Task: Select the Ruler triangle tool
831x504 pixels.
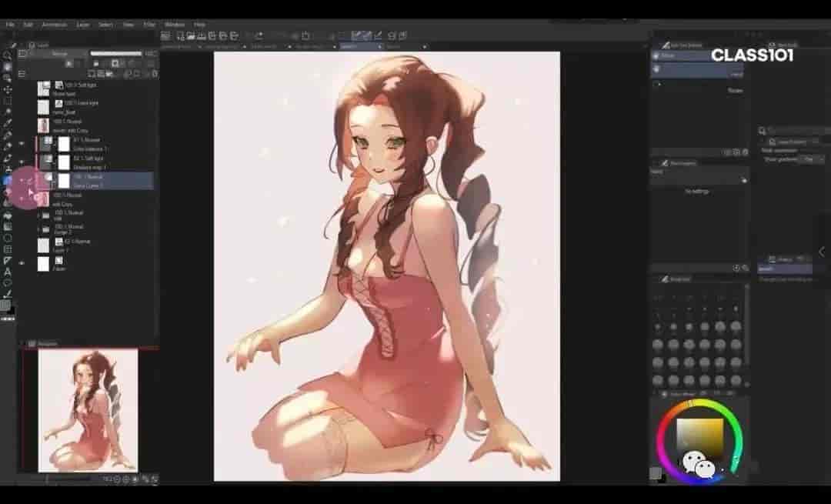Action: tap(8, 261)
